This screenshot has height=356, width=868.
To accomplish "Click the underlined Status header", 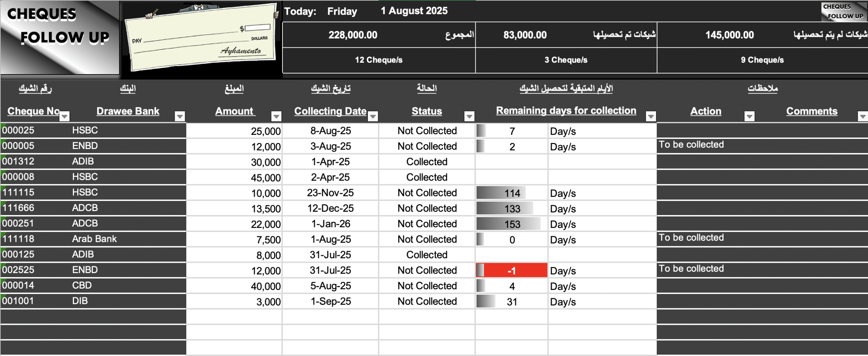I will click(427, 111).
